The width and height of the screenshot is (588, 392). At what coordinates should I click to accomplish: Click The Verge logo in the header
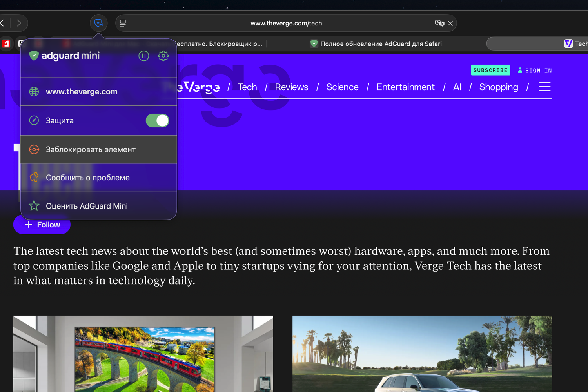coord(198,87)
